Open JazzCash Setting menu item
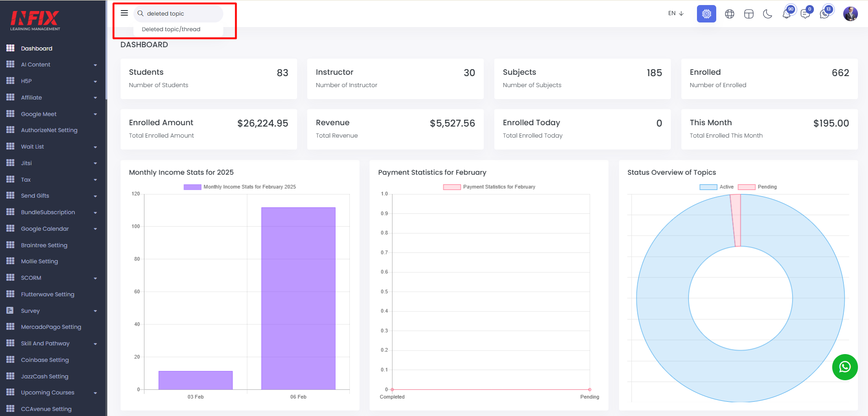This screenshot has width=868, height=416. (44, 377)
